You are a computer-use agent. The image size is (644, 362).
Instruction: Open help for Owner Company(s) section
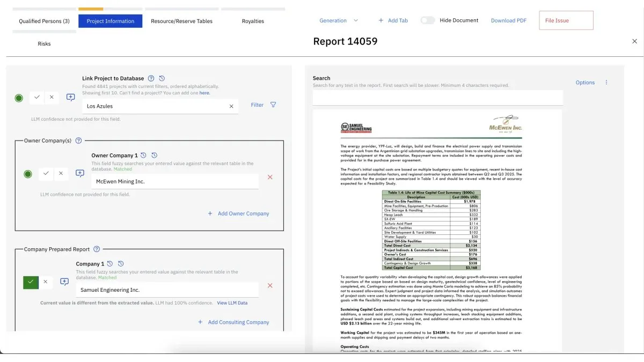[x=78, y=141]
